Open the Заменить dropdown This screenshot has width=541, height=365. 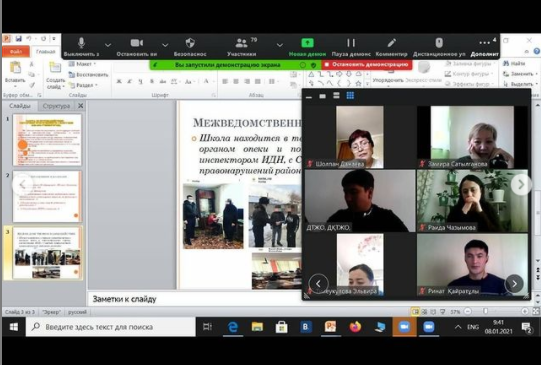coord(520,73)
